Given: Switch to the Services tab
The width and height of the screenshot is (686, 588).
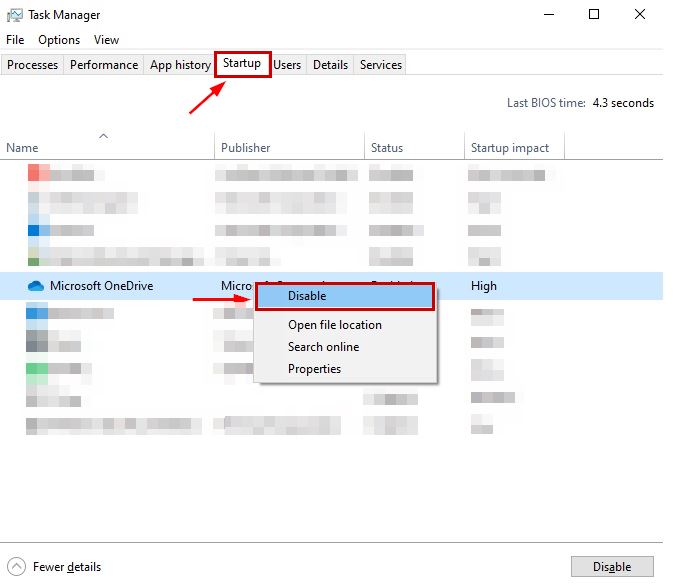Looking at the screenshot, I should coord(381,65).
